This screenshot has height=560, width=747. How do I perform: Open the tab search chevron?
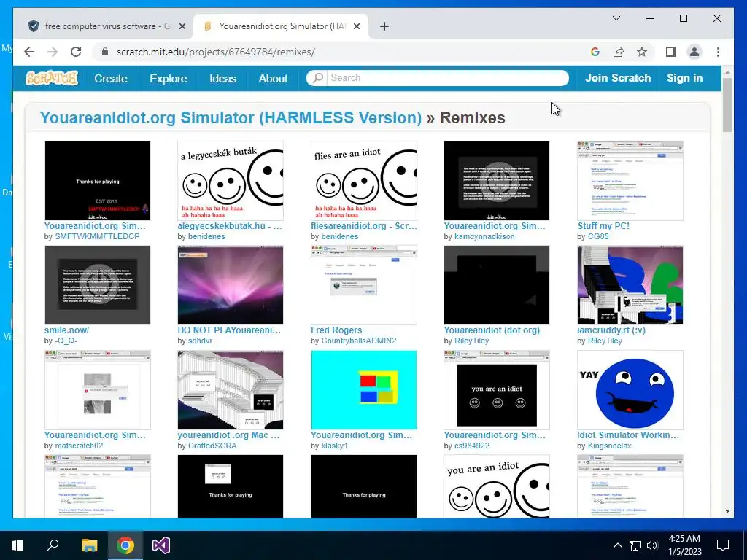coord(616,18)
